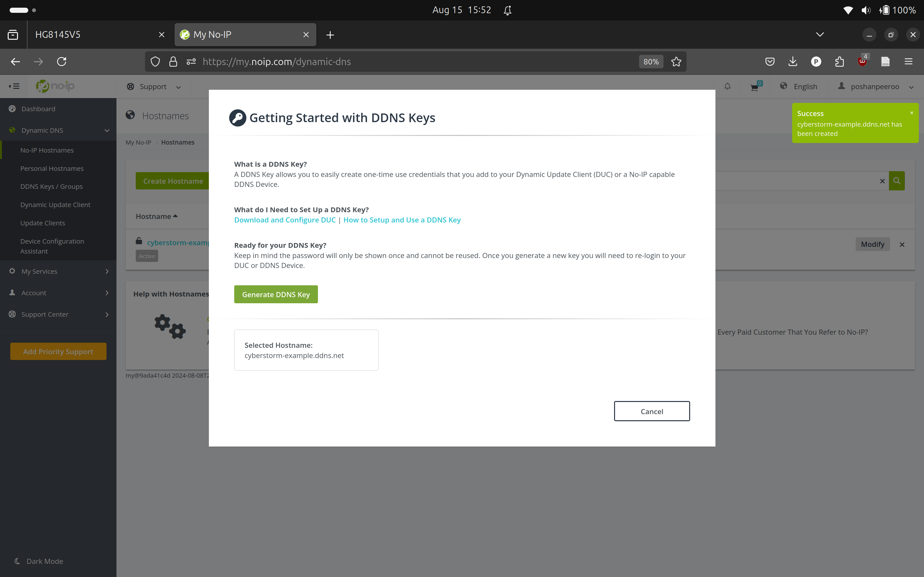The image size is (924, 577).
Task: Click the No-IP logo
Action: 55,86
